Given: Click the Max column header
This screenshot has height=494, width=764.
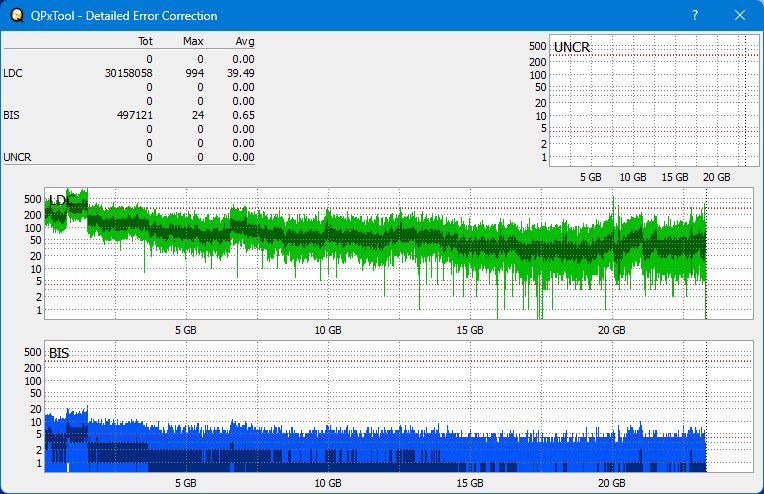Looking at the screenshot, I should click(193, 41).
